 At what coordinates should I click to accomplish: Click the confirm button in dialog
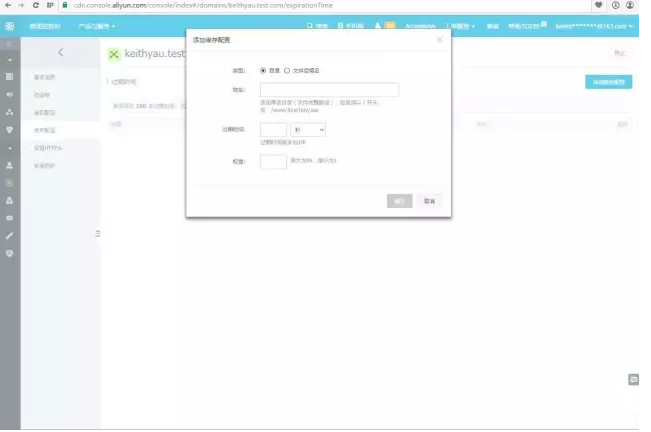[x=399, y=201]
